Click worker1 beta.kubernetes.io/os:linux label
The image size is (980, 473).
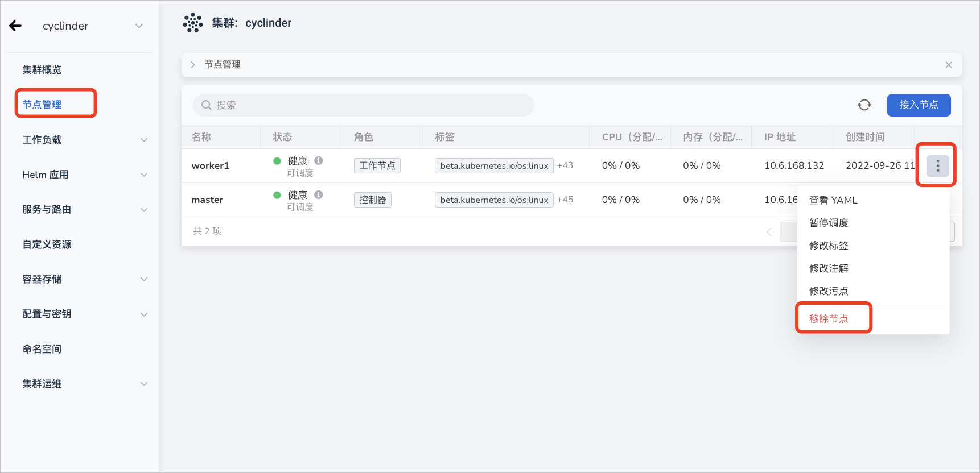(494, 165)
